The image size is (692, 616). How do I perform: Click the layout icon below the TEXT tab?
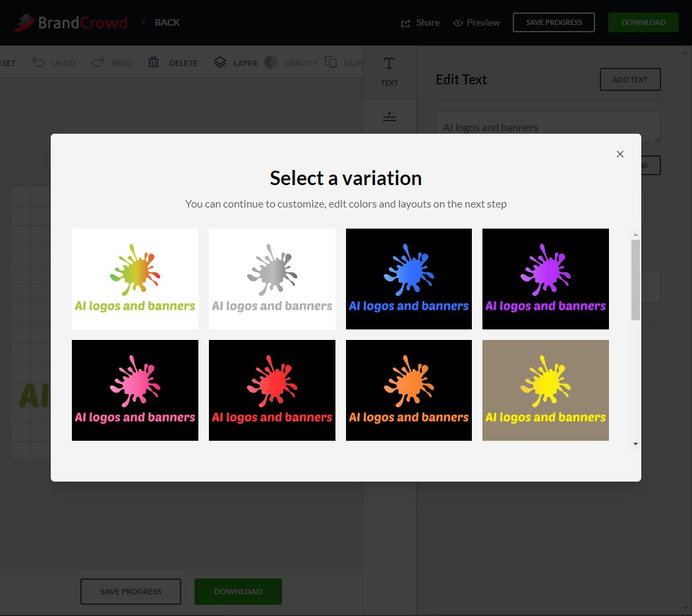pyautogui.click(x=389, y=117)
